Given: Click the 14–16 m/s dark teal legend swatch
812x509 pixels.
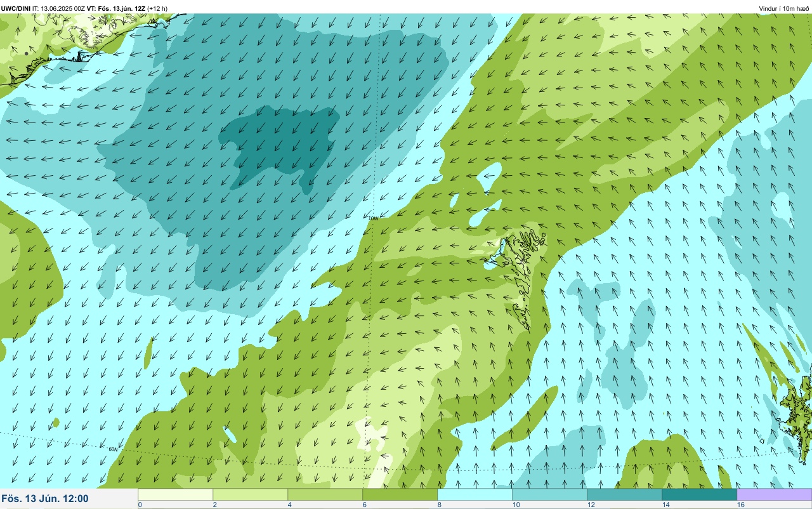Looking at the screenshot, I should (x=700, y=494).
